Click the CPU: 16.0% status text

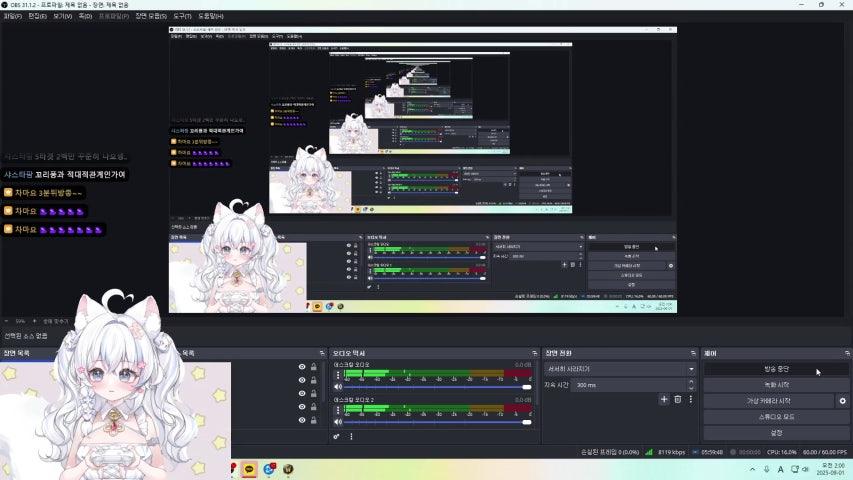pos(782,452)
